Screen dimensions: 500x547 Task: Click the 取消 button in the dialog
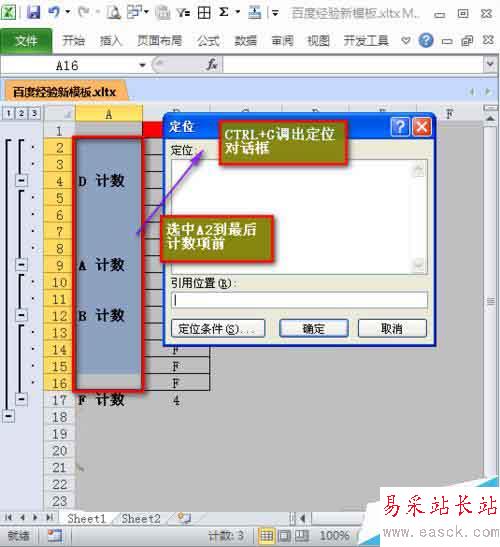tap(392, 328)
